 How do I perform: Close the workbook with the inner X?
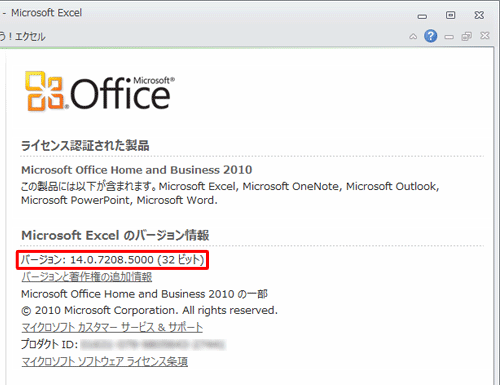(485, 35)
